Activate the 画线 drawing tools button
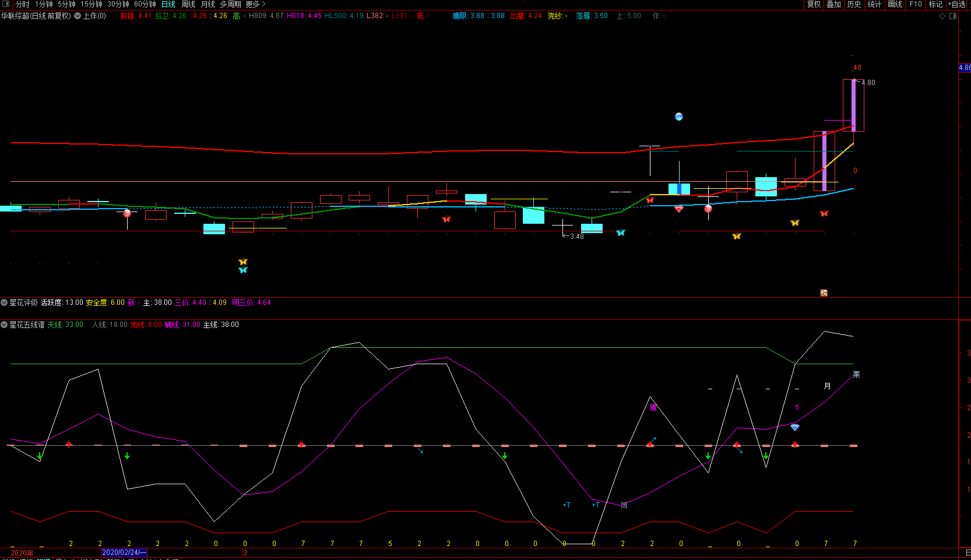The width and height of the screenshot is (971, 560). (x=895, y=4)
